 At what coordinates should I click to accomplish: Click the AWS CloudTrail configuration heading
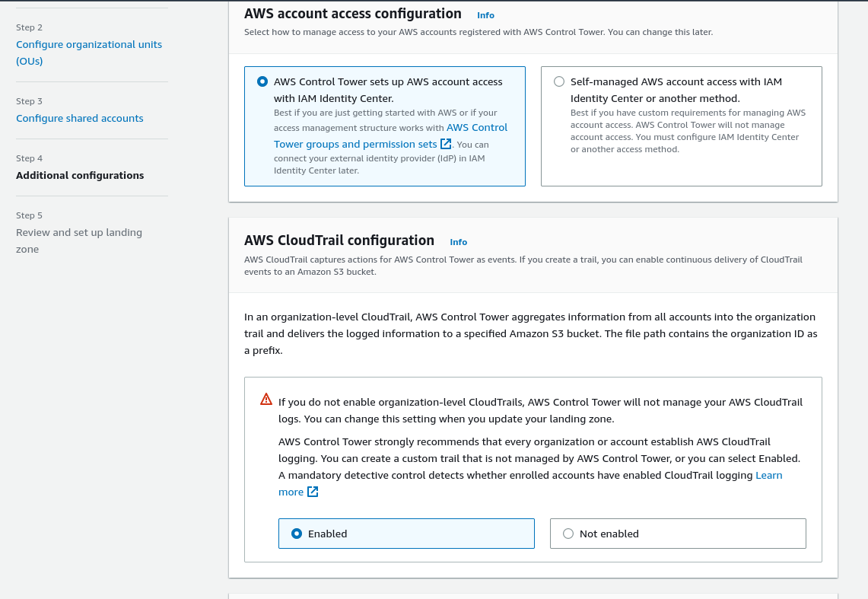coord(339,241)
